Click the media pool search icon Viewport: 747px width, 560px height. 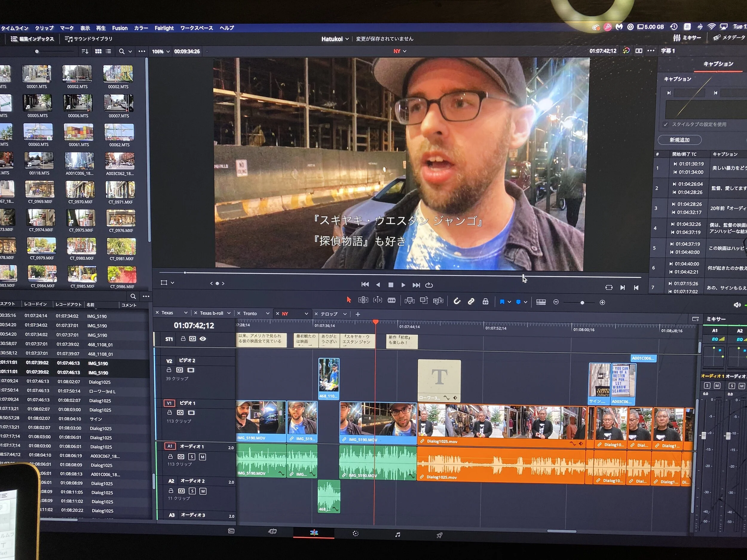[x=122, y=51]
